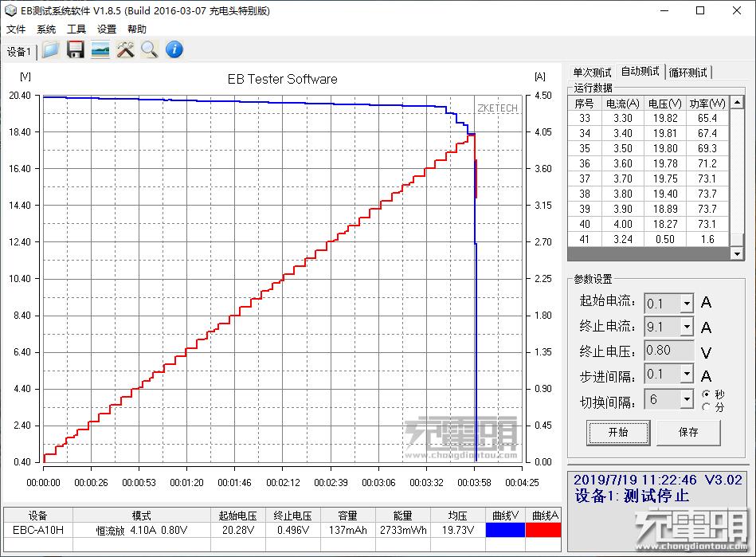Activate the magnifier zoom icon

tap(149, 49)
